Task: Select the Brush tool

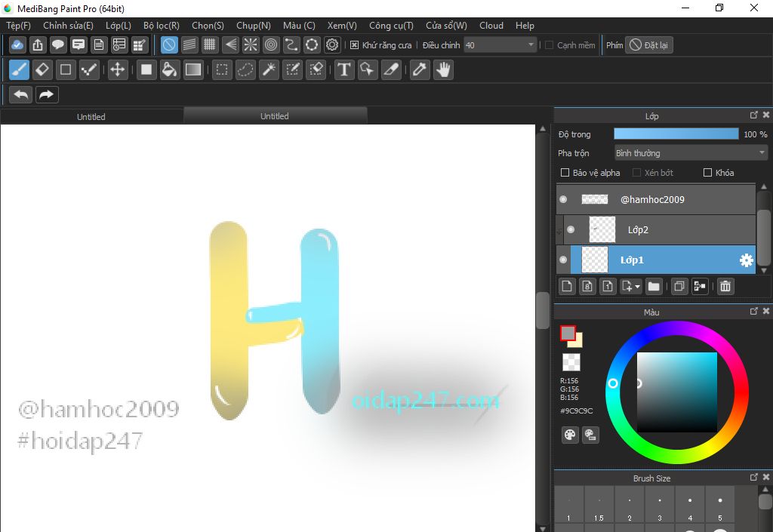Action: pos(19,69)
